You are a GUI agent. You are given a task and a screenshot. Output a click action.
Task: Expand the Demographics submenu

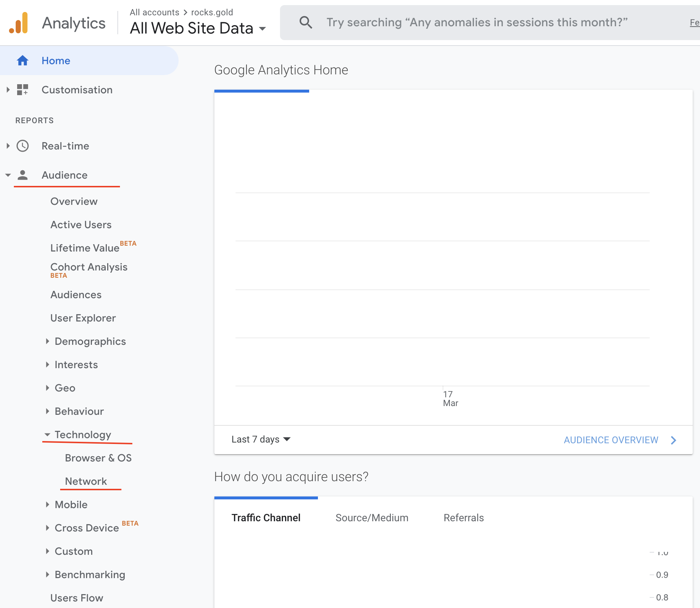click(x=47, y=341)
